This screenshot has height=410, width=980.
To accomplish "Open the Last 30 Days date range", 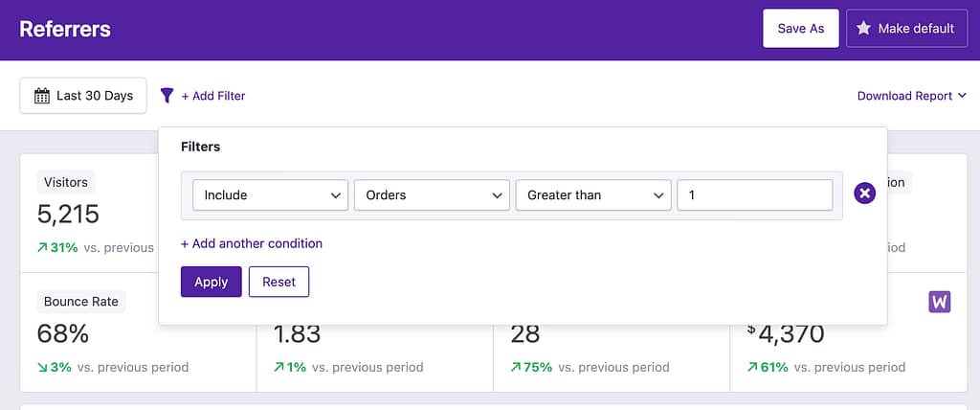I will (83, 96).
